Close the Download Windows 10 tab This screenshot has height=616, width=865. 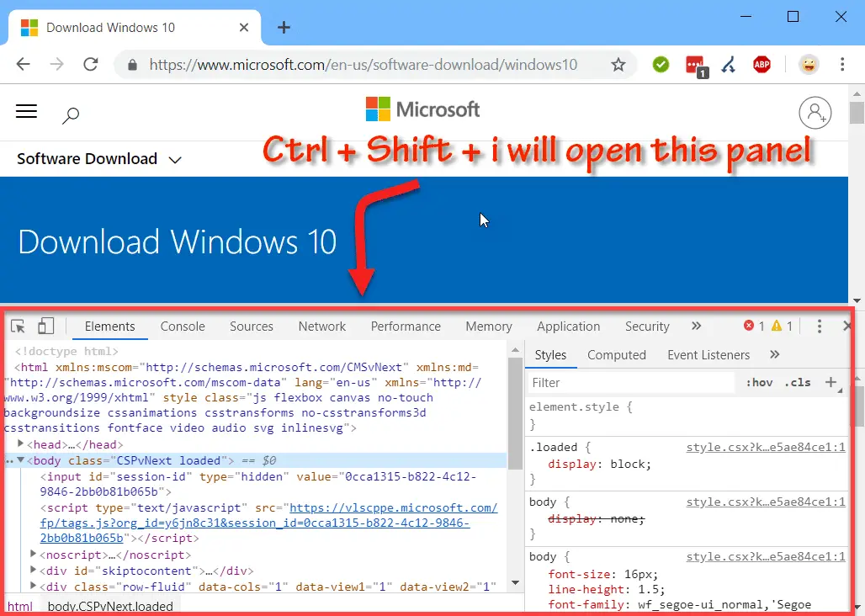click(244, 27)
